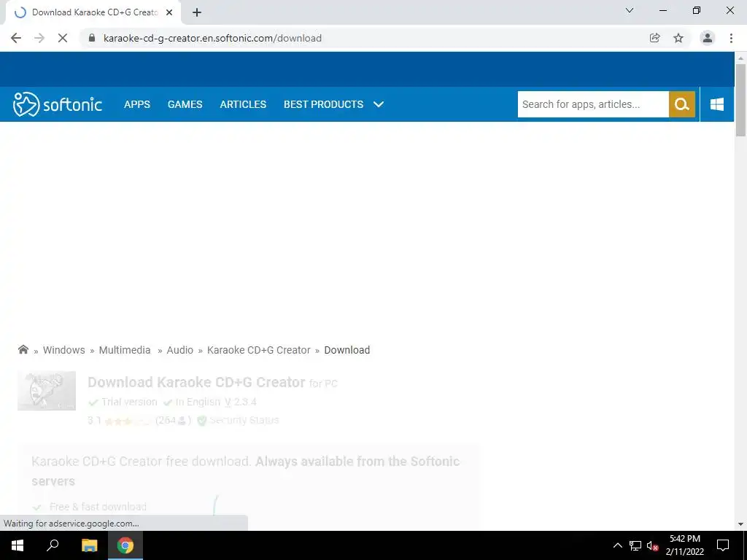747x560 pixels.
Task: Expand the BEST PRODUCTS dropdown arrow
Action: point(379,104)
